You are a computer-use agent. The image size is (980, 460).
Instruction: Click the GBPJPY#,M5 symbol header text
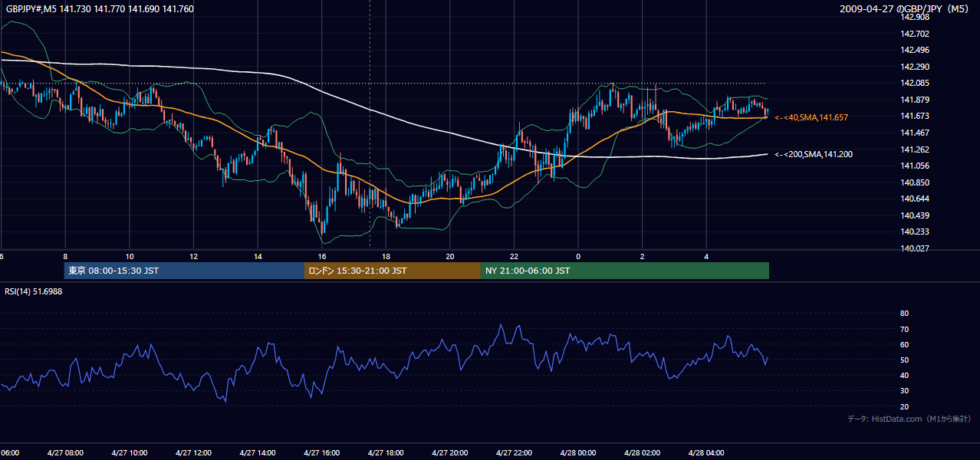[99, 9]
